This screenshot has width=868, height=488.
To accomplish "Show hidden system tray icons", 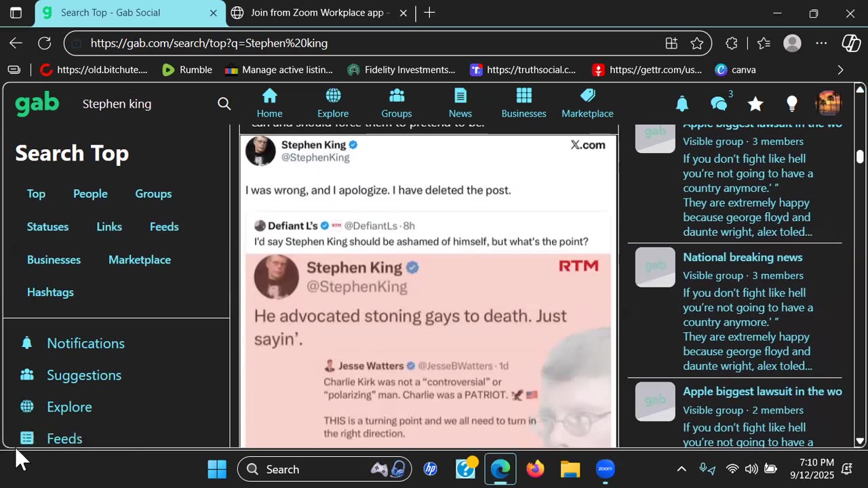I will pyautogui.click(x=682, y=469).
